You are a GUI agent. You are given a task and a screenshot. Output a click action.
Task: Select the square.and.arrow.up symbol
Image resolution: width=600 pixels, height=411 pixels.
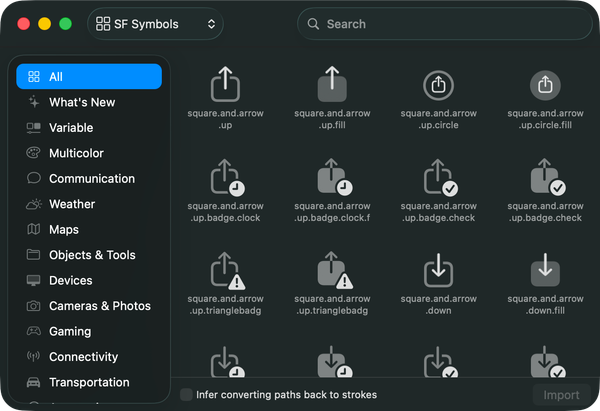pyautogui.click(x=225, y=84)
